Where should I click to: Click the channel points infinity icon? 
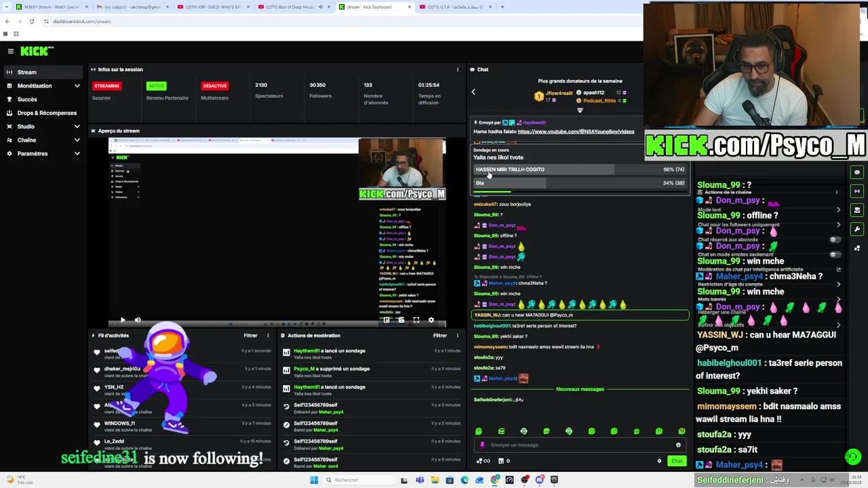(483, 461)
